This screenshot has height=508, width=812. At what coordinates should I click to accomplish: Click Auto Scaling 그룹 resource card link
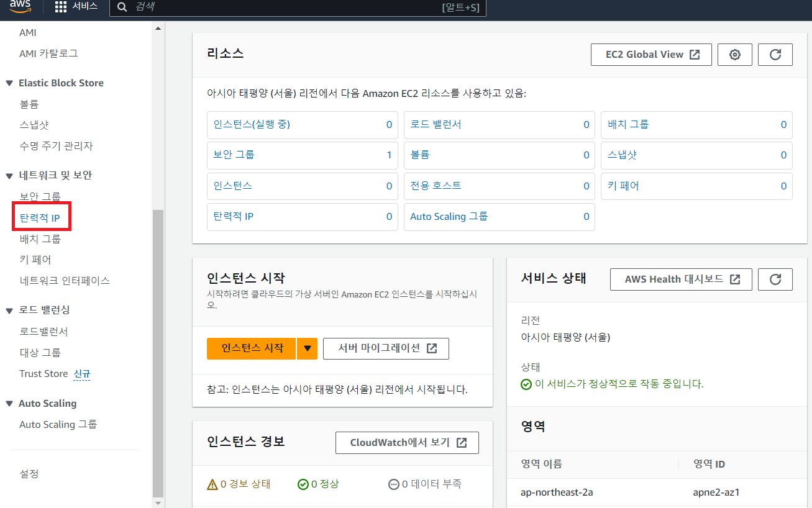click(449, 216)
